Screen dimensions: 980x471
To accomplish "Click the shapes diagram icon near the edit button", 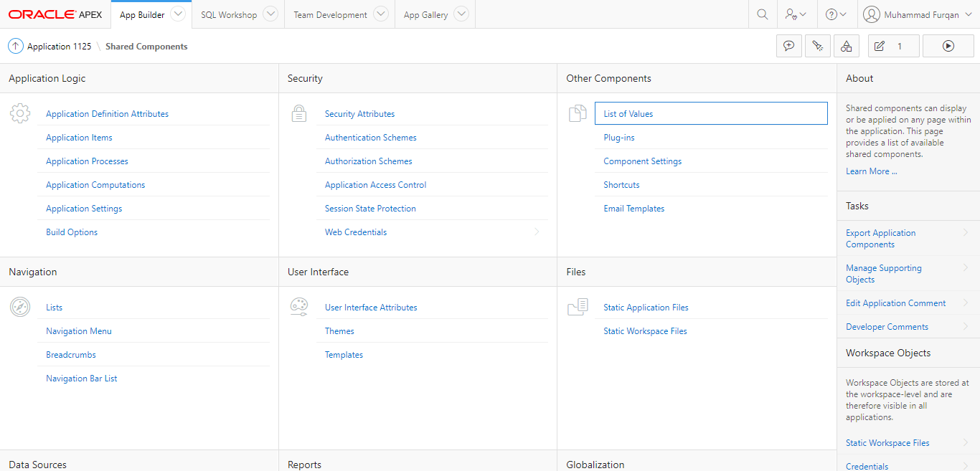I will 847,45.
